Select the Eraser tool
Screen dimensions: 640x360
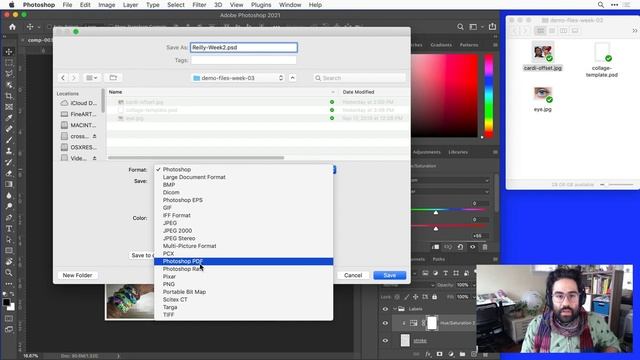pos(9,173)
